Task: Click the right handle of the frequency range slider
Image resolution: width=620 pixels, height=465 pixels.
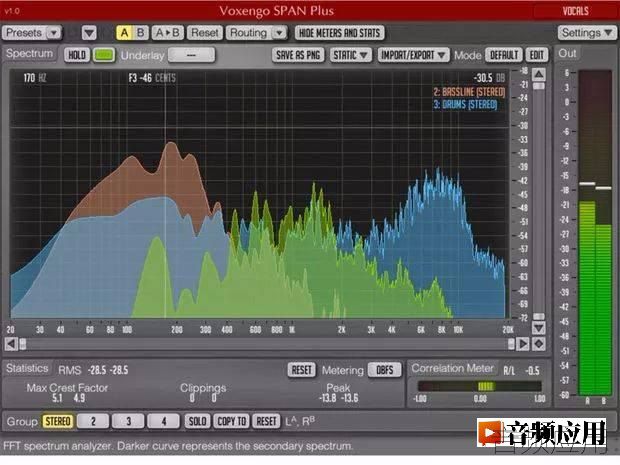Action: coord(511,344)
